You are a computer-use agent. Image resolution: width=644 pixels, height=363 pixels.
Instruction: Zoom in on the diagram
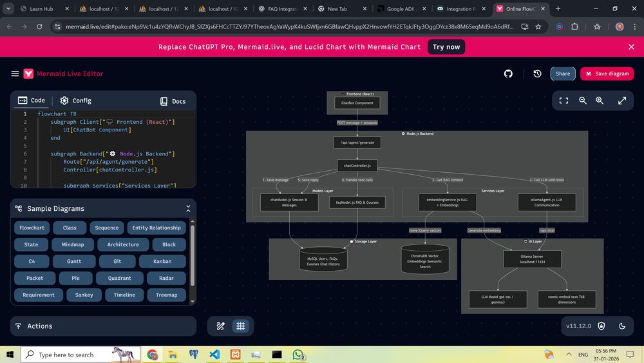[x=600, y=101]
